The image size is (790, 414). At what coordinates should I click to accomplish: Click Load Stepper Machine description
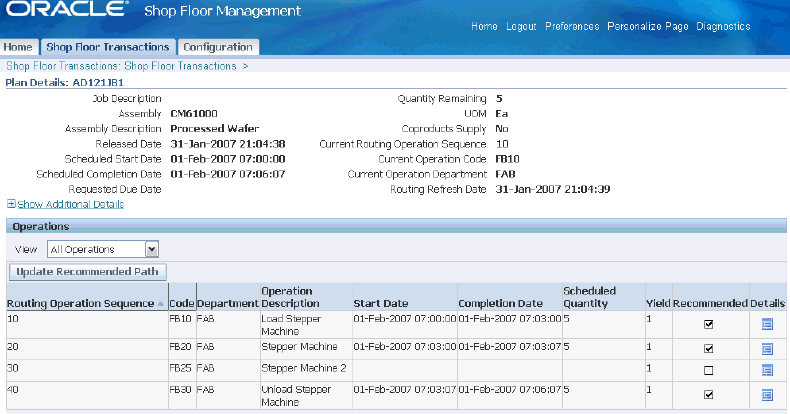click(x=291, y=325)
